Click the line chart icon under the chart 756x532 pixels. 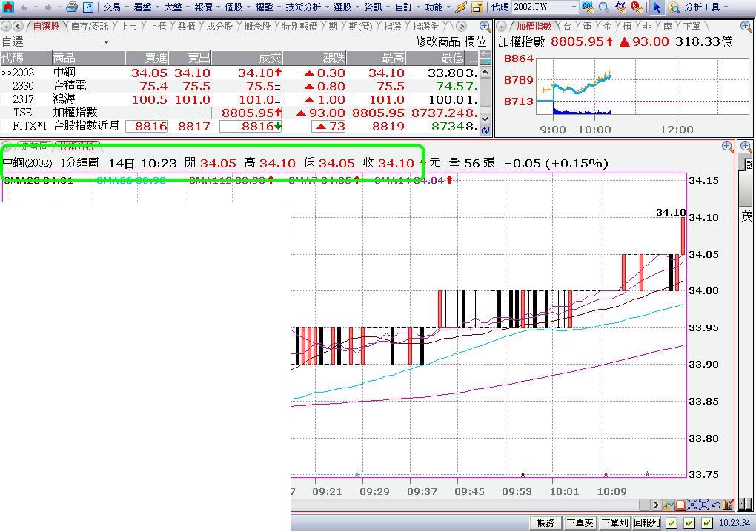coord(669,505)
